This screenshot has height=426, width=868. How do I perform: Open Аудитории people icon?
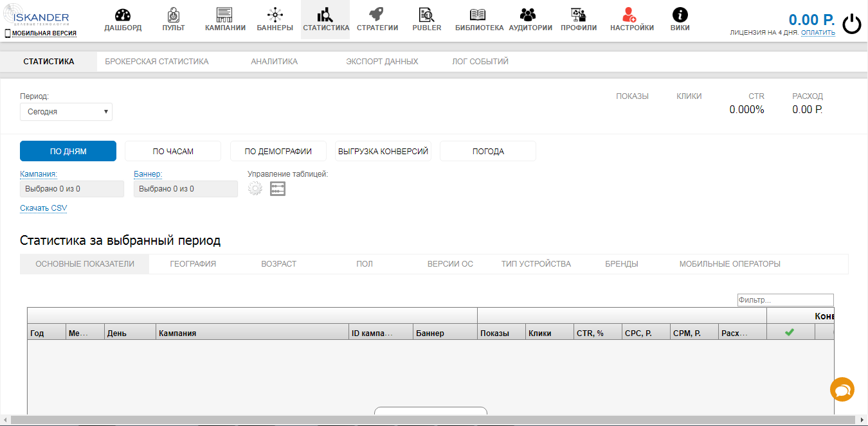[529, 15]
